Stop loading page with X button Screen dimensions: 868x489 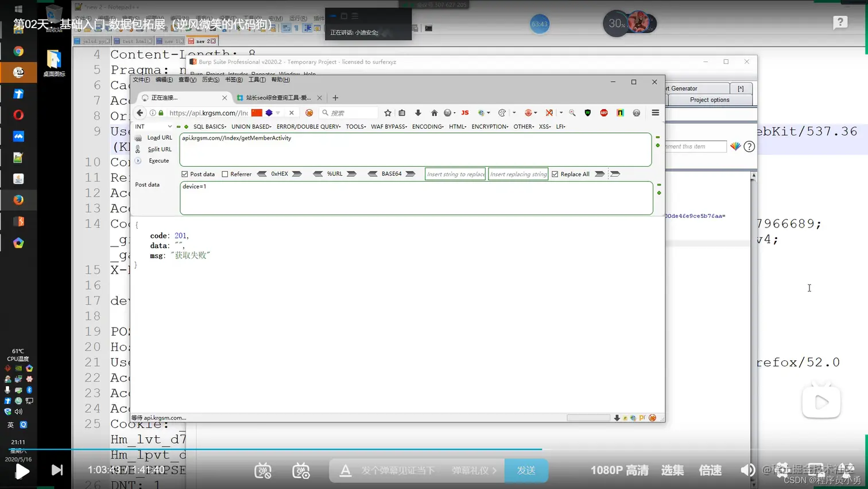(x=292, y=113)
